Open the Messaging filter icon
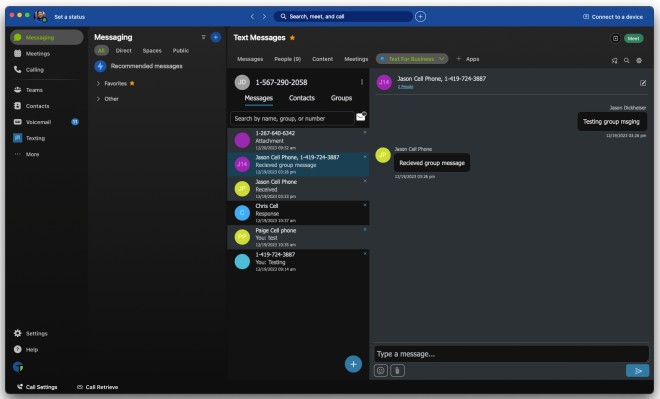The image size is (660, 399). (x=203, y=37)
